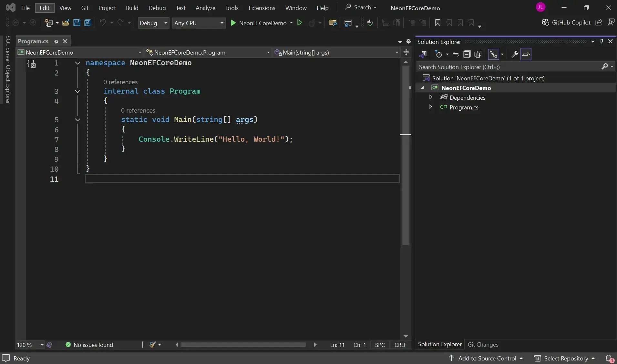Click the Search box in title bar
This screenshot has width=617, height=364.
point(361,7)
